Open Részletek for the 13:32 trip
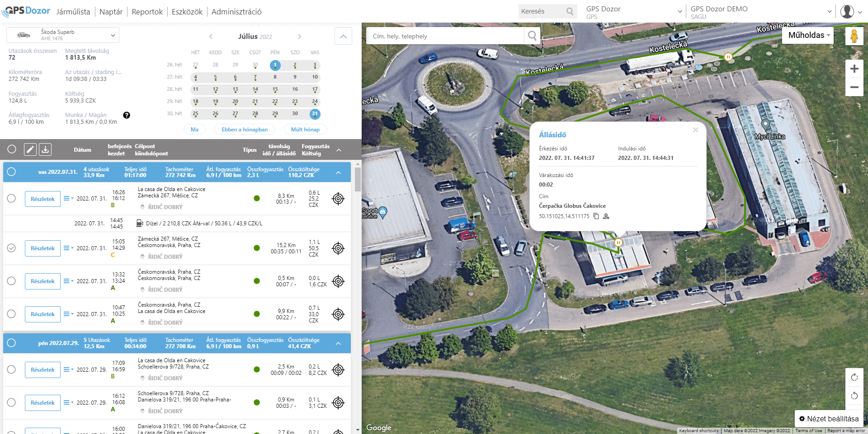 click(42, 281)
